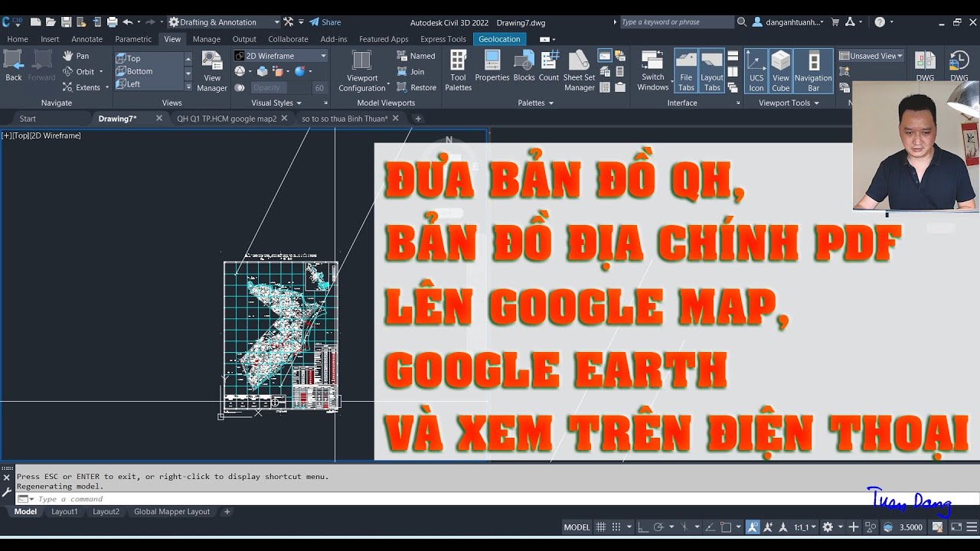Image resolution: width=980 pixels, height=551 pixels.
Task: Open the Drafting & Annotation workspace dropdown
Action: tap(224, 22)
